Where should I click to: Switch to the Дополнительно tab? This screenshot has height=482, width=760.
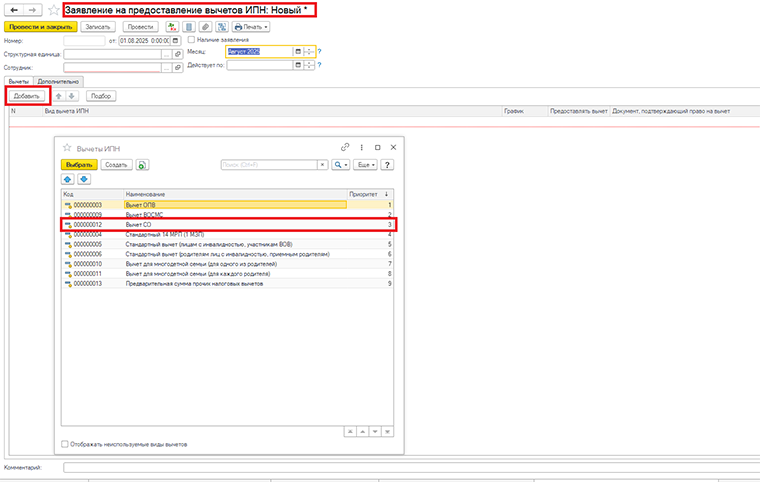coord(58,81)
